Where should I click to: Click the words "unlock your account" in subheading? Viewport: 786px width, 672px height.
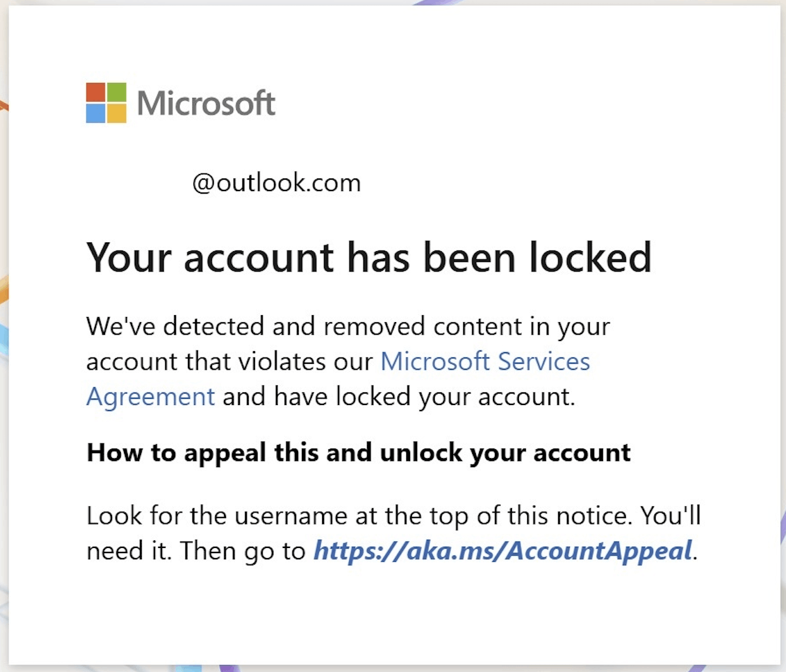(505, 452)
